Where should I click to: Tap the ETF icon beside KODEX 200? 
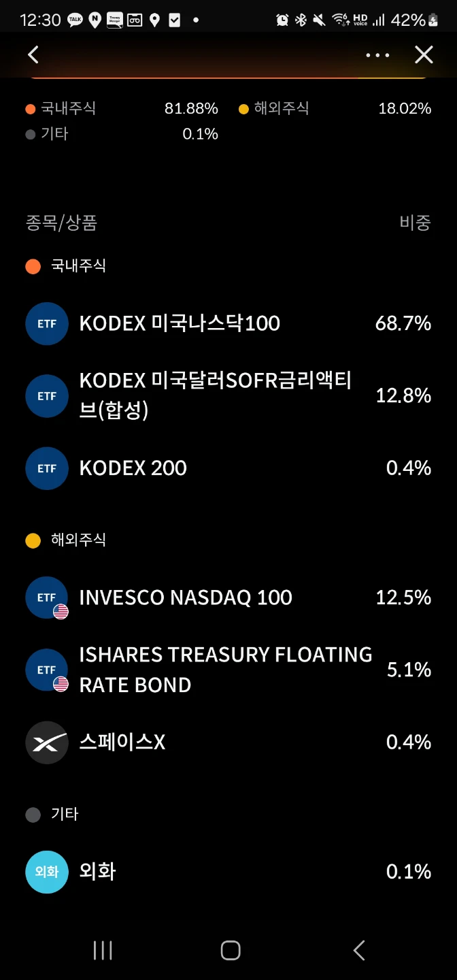pyautogui.click(x=47, y=468)
